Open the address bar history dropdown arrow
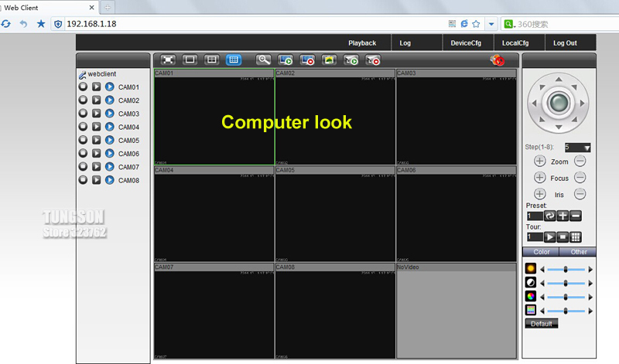The image size is (619, 364). click(x=491, y=24)
